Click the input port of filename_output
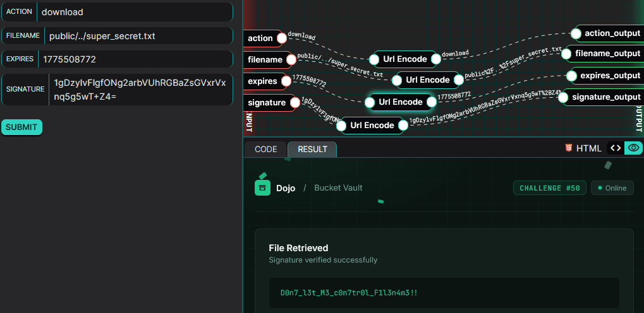 point(566,54)
